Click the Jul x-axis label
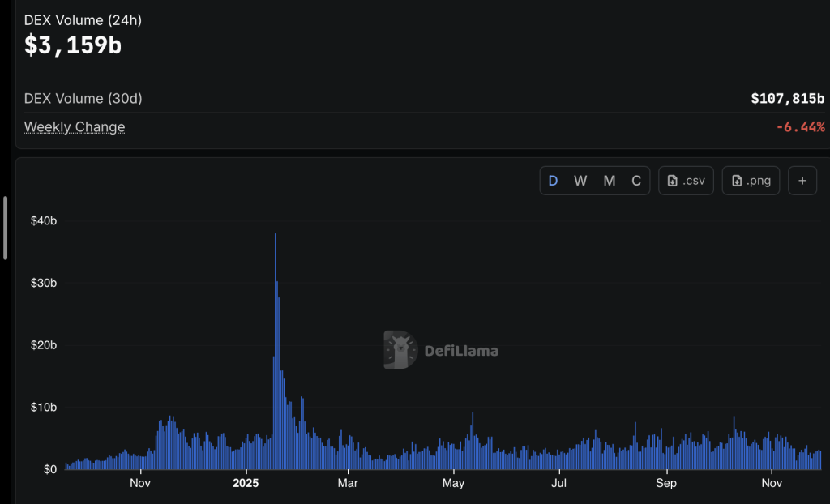 pyautogui.click(x=559, y=483)
